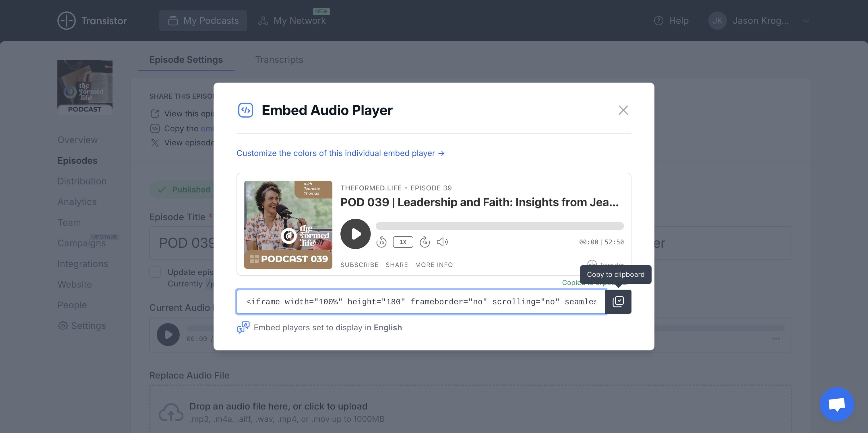Click the THEFORMED.LIFE label in the player

(x=371, y=188)
